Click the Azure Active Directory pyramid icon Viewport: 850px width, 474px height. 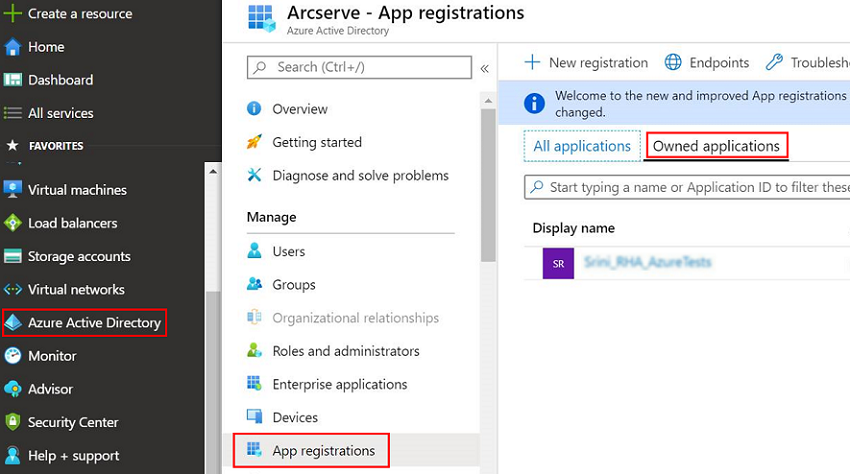tap(12, 323)
